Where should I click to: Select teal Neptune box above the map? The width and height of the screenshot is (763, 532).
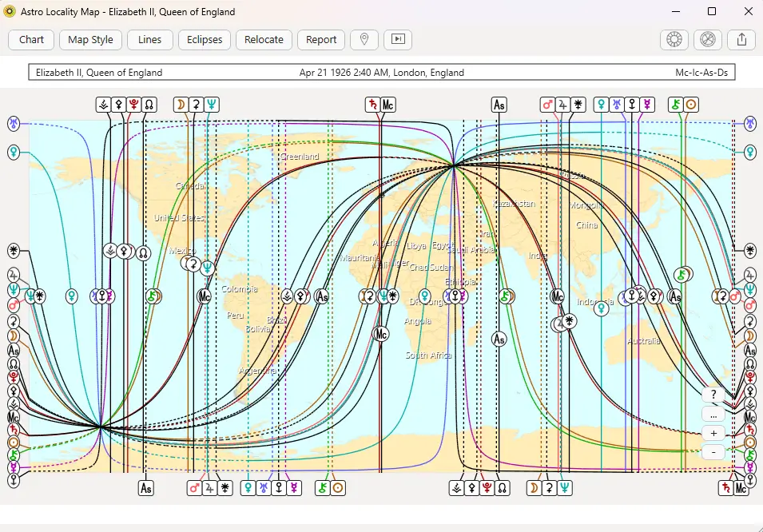point(211,105)
